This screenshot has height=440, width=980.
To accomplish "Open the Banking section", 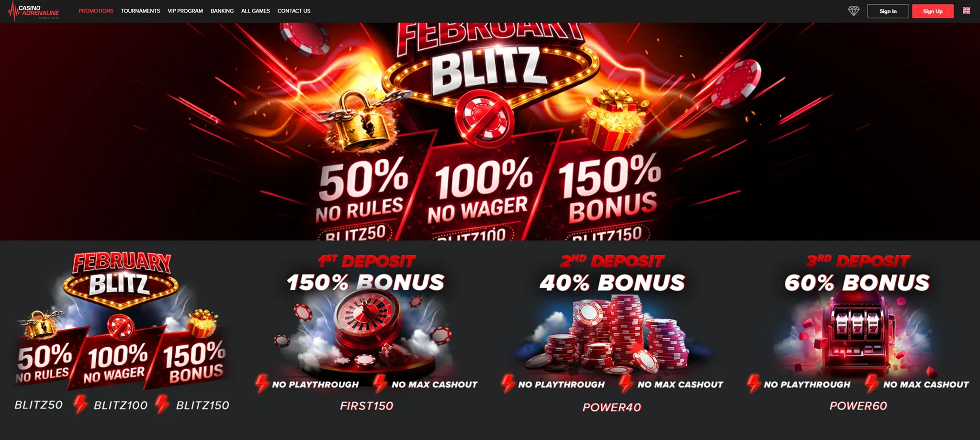I will click(x=222, y=11).
